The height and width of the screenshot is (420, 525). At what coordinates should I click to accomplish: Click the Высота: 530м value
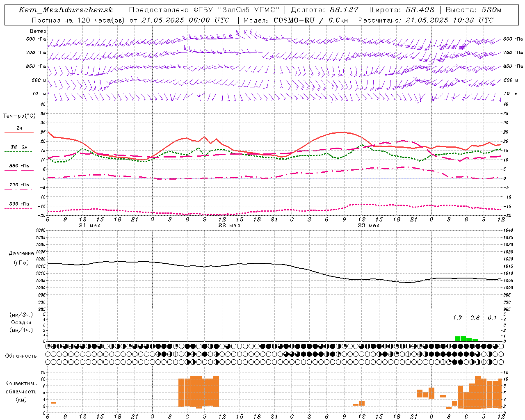coord(473,10)
